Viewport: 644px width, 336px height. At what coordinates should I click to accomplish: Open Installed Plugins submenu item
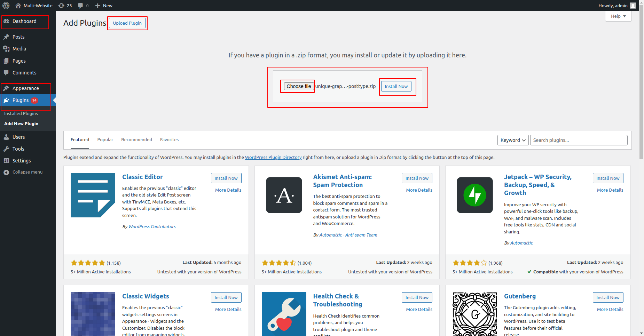pyautogui.click(x=21, y=114)
